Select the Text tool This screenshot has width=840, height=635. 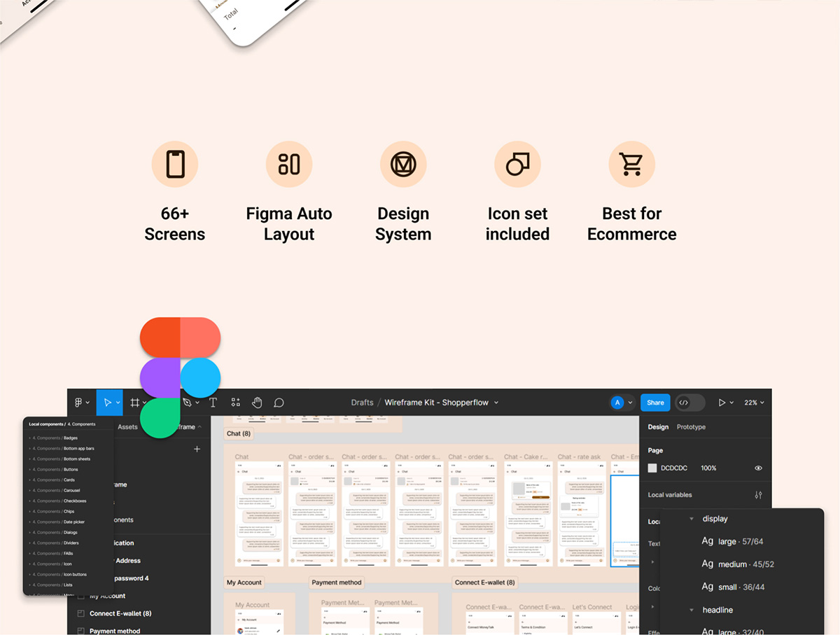pos(213,403)
